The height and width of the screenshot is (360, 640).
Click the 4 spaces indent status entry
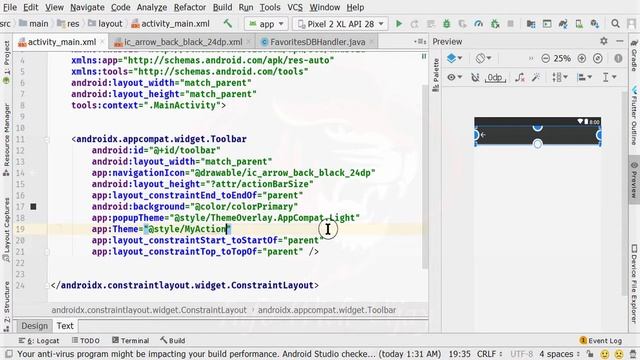tap(559, 354)
